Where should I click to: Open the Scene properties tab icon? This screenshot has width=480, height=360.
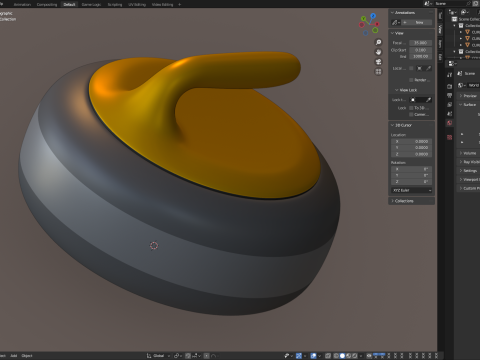[x=450, y=113]
